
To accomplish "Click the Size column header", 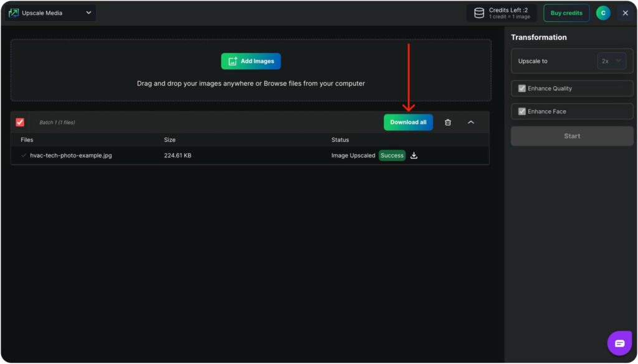I will click(x=169, y=140).
